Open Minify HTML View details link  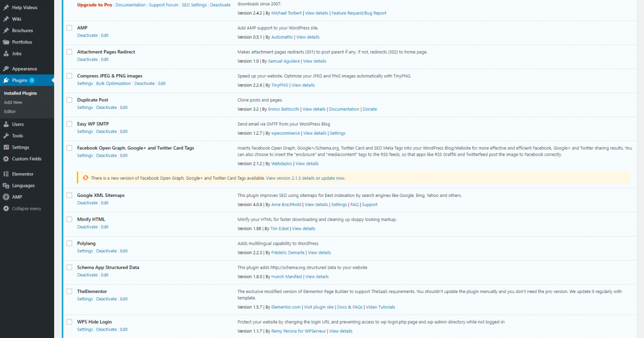(304, 229)
